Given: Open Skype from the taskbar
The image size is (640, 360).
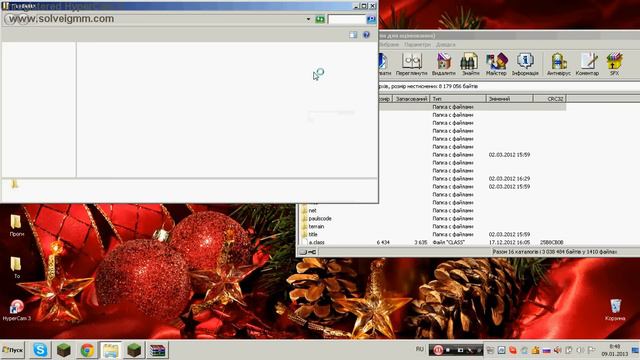Looking at the screenshot, I should coord(40,350).
